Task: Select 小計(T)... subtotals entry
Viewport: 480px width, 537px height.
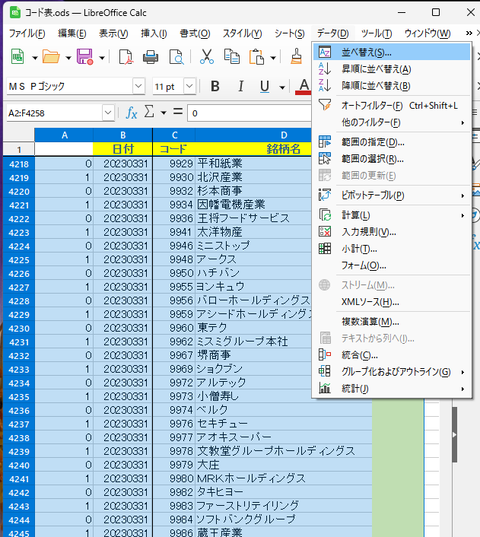Action: click(x=392, y=249)
